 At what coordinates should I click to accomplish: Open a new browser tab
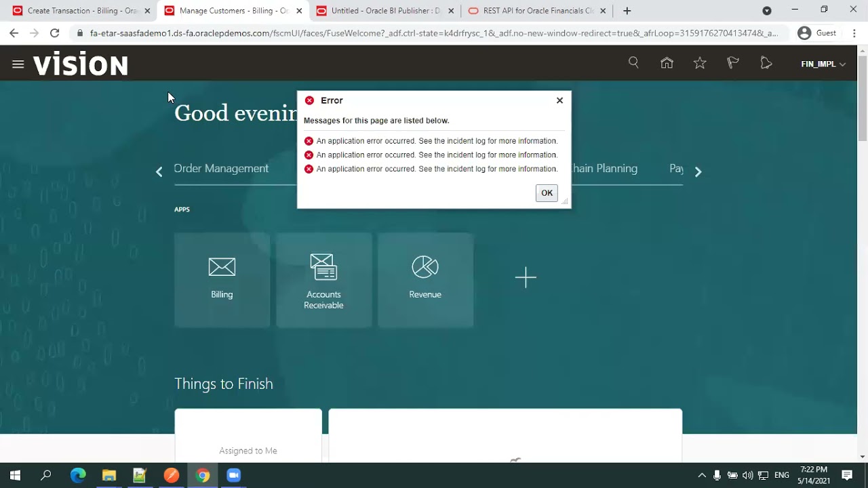pos(627,11)
